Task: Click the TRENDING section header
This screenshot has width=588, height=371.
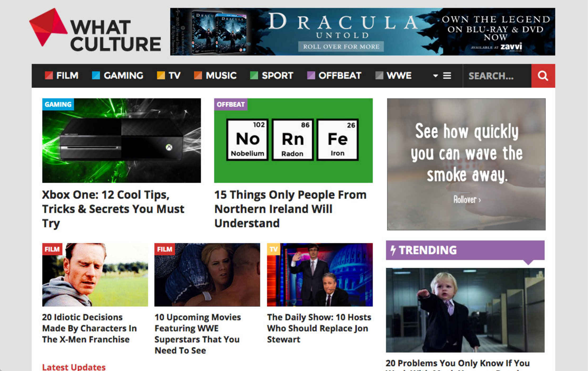Action: click(x=465, y=250)
